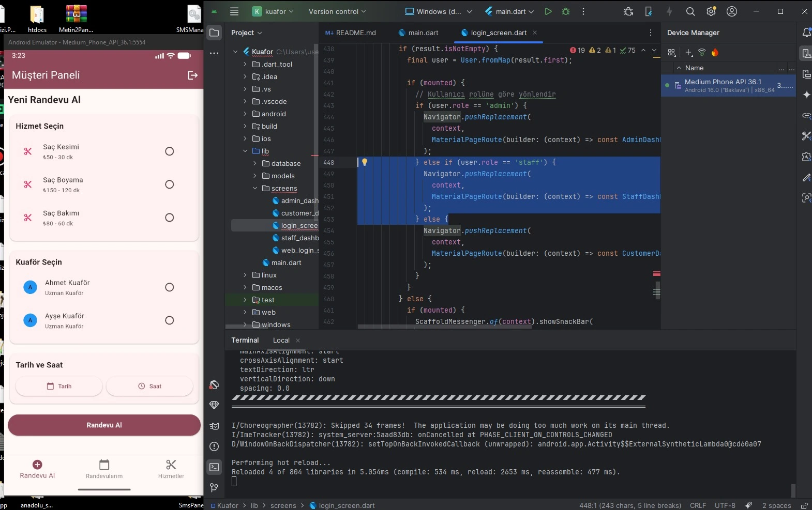This screenshot has height=510, width=812.
Task: Switch to the main.dart editor tab
Action: pyautogui.click(x=423, y=33)
